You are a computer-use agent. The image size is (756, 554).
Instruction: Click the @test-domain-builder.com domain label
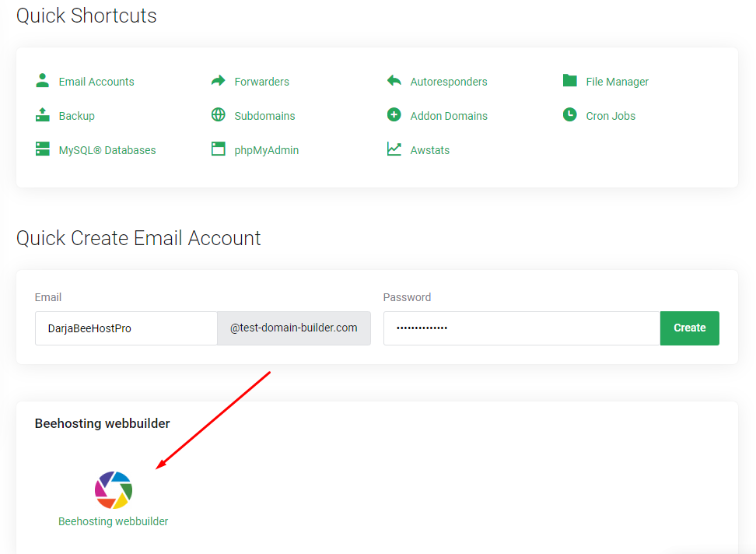(293, 328)
